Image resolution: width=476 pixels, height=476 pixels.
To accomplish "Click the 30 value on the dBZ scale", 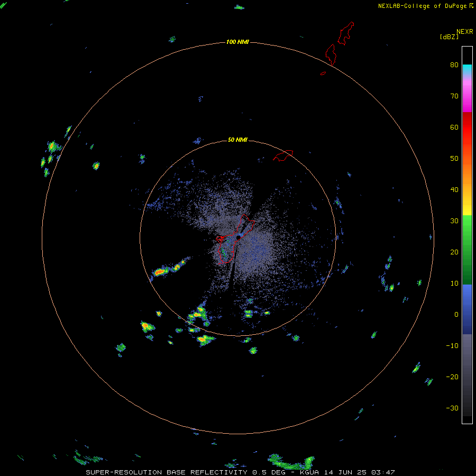I will tap(454, 221).
